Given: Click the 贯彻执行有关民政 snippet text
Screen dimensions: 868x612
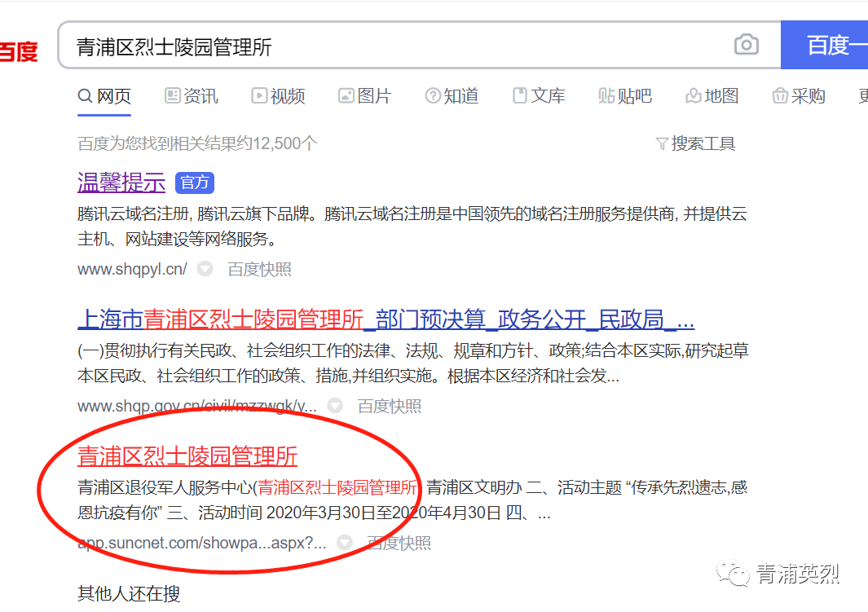Looking at the screenshot, I should click(413, 363).
